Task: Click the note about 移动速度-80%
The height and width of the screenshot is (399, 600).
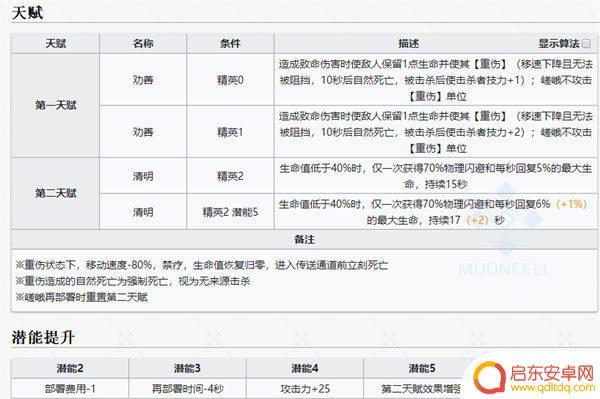Action: tap(202, 265)
